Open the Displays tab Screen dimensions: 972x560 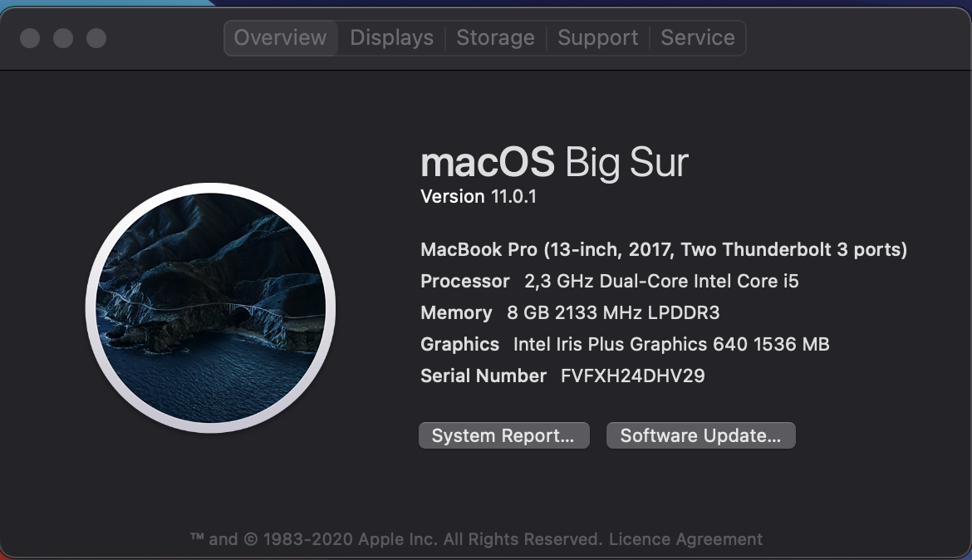click(391, 38)
